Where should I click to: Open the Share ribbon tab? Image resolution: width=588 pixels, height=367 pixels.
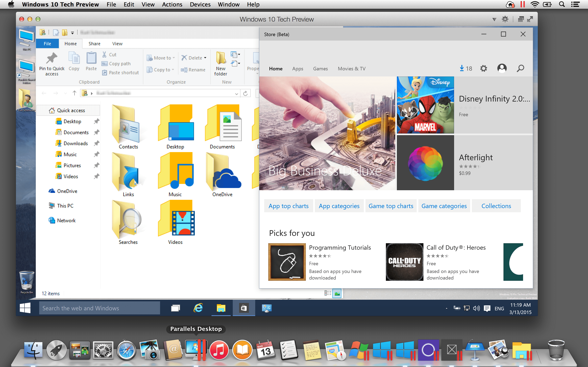point(94,44)
